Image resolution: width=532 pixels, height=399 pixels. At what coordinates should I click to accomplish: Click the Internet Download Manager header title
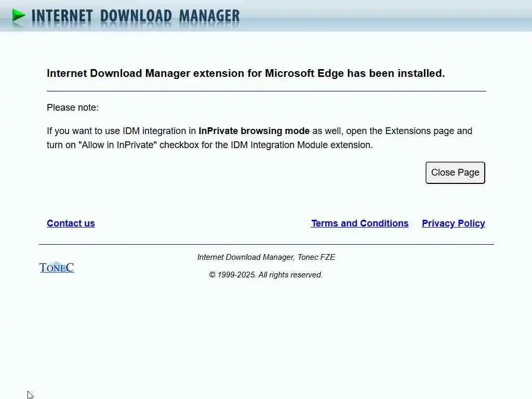tap(136, 16)
